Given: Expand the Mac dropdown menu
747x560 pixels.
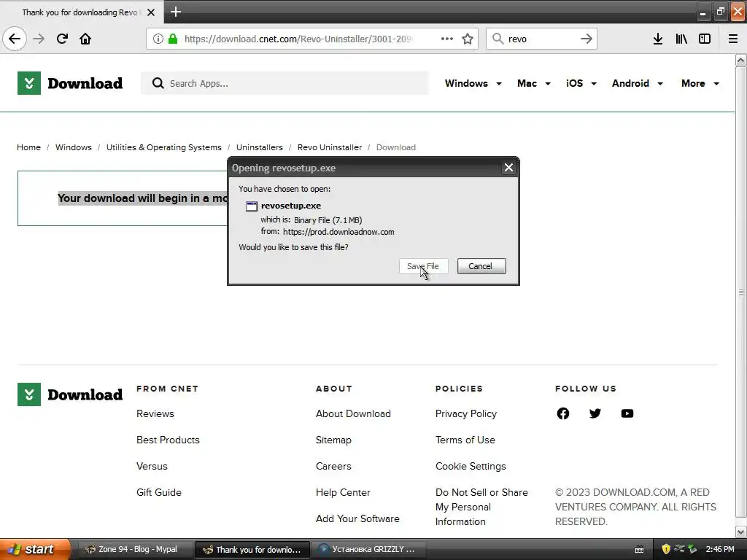Looking at the screenshot, I should [533, 83].
